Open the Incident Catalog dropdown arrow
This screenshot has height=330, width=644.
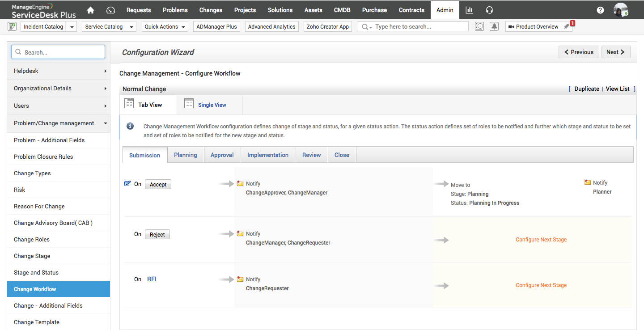pyautogui.click(x=71, y=26)
